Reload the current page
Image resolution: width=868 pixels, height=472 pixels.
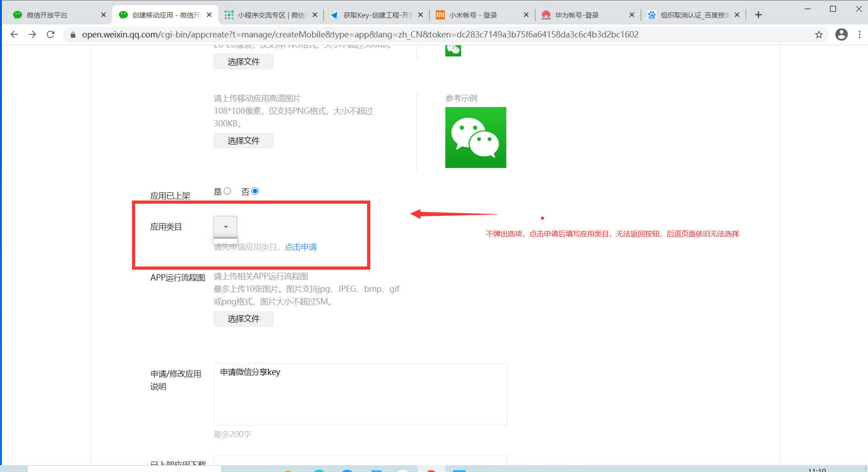pyautogui.click(x=51, y=34)
